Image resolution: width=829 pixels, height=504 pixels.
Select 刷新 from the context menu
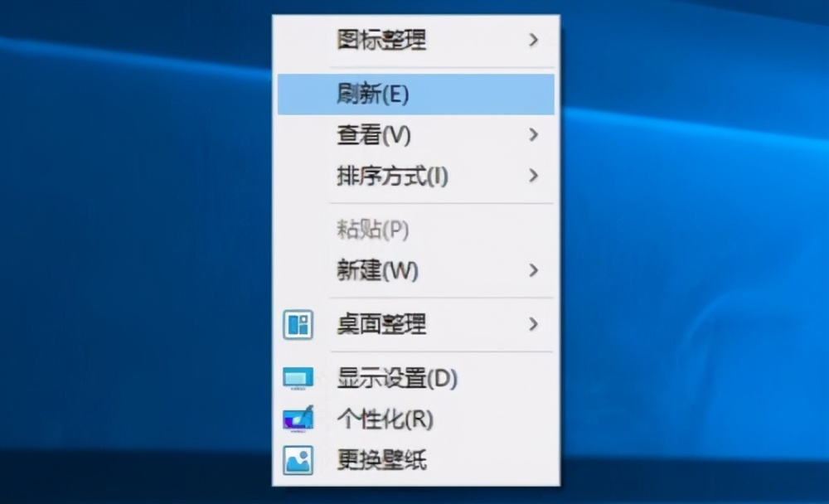point(373,94)
